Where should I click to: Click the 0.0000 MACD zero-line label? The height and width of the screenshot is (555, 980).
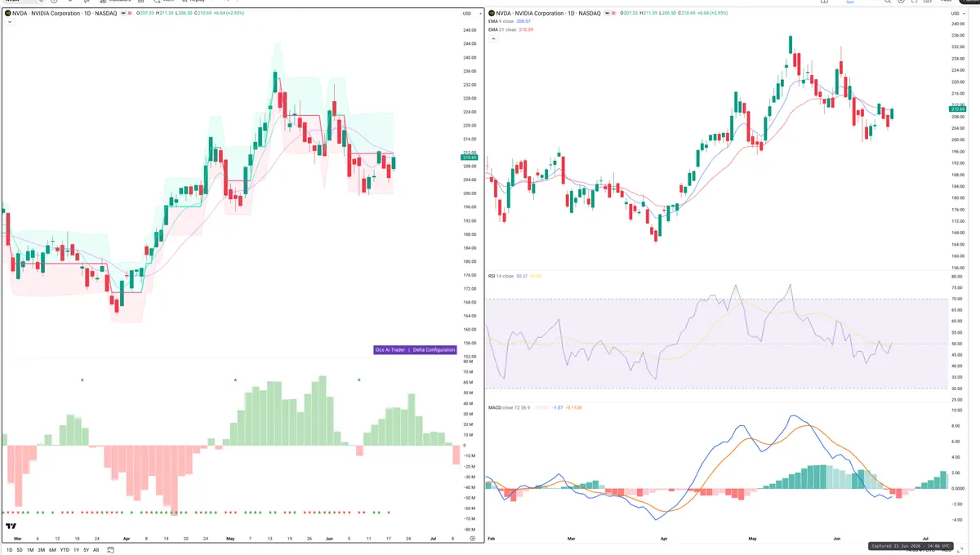[957, 488]
